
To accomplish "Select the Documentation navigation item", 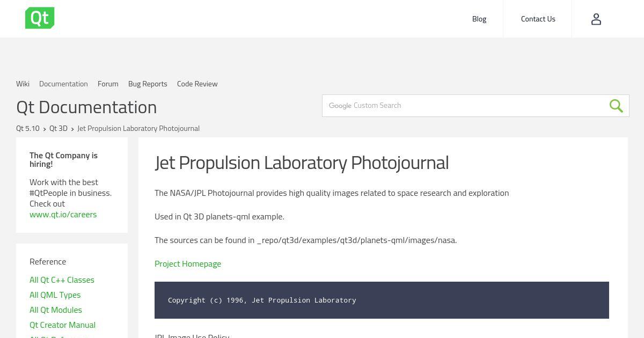I will pos(63,84).
